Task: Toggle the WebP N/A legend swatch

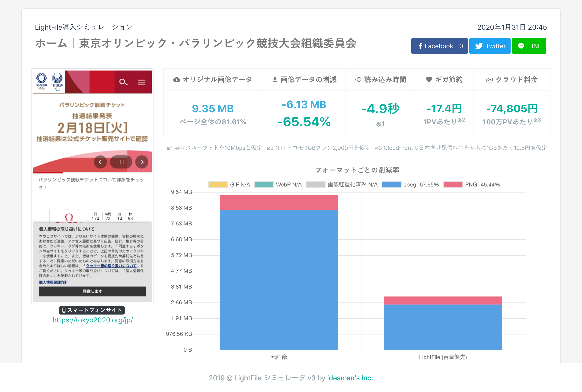Action: (x=264, y=184)
